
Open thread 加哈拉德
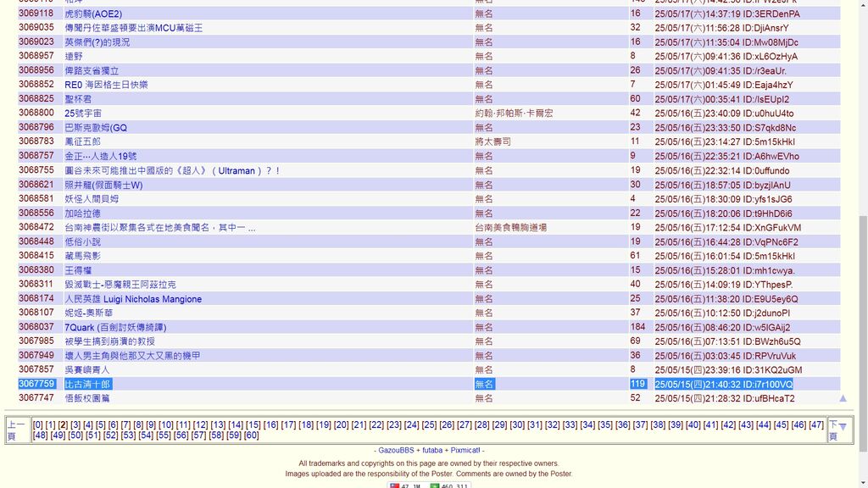82,213
